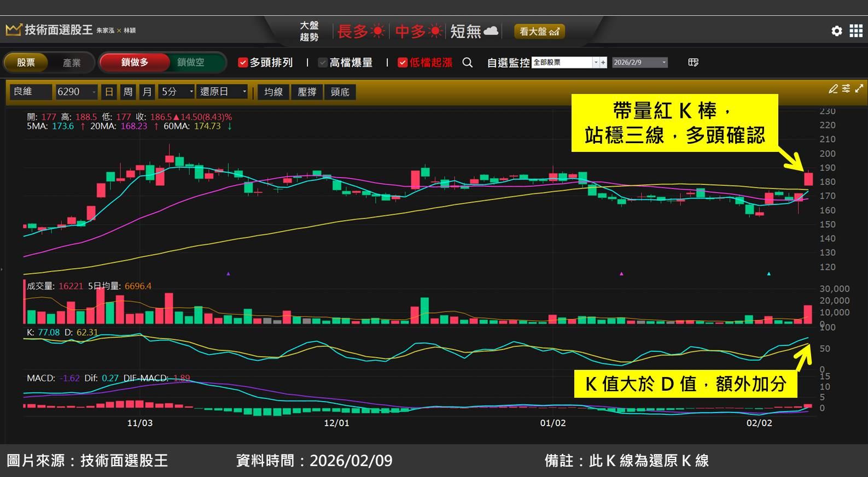The image size is (868, 477).
Task: Click the 60MA: 174.73 value
Action: click(x=192, y=126)
